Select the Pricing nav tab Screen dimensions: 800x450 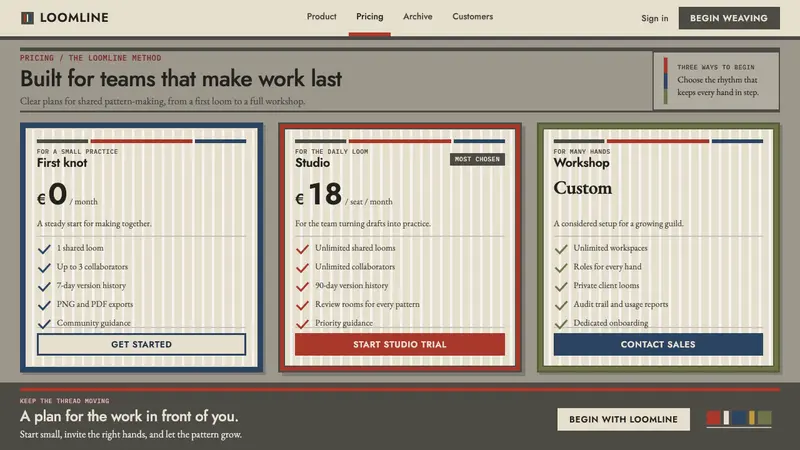pos(369,17)
